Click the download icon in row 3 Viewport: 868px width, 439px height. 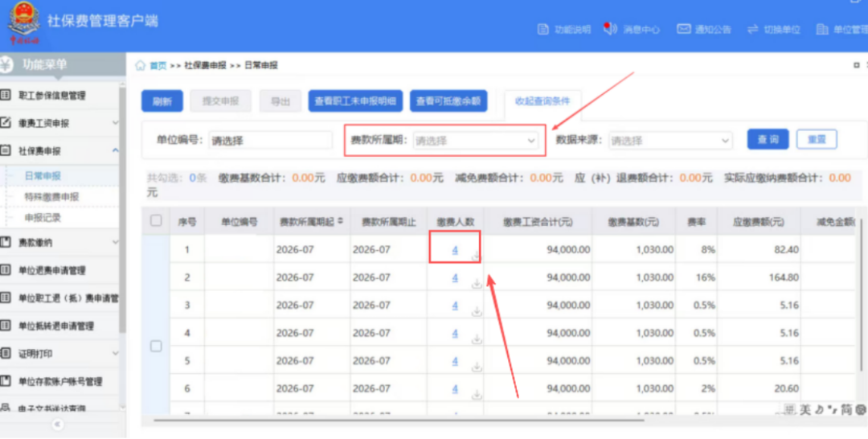pyautogui.click(x=477, y=312)
